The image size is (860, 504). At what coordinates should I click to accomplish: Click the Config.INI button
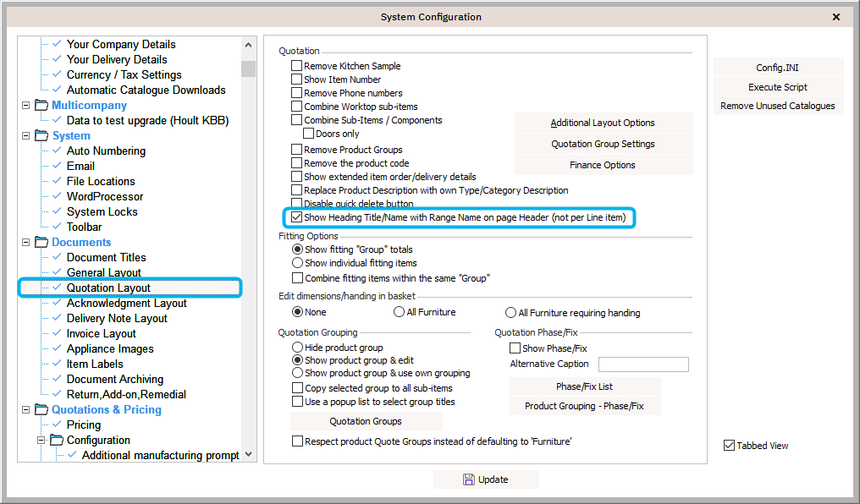point(778,68)
